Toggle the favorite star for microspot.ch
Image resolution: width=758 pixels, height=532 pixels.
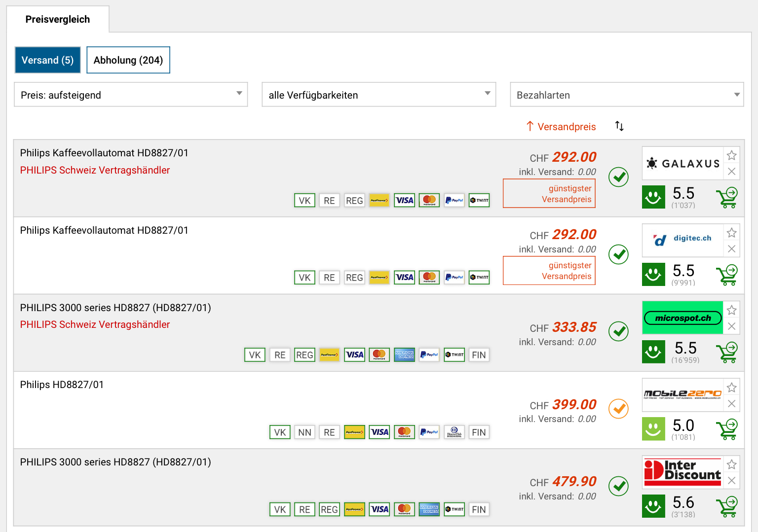click(731, 310)
